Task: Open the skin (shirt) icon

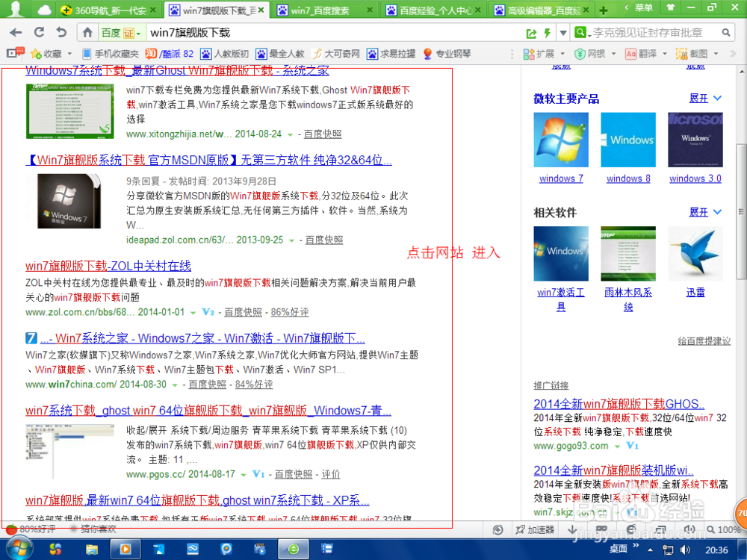Action: click(x=671, y=7)
